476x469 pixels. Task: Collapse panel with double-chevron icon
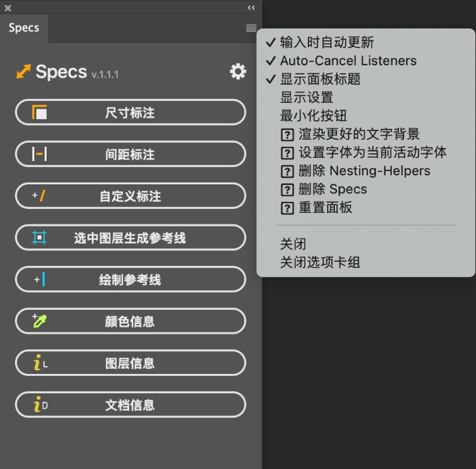point(251,8)
